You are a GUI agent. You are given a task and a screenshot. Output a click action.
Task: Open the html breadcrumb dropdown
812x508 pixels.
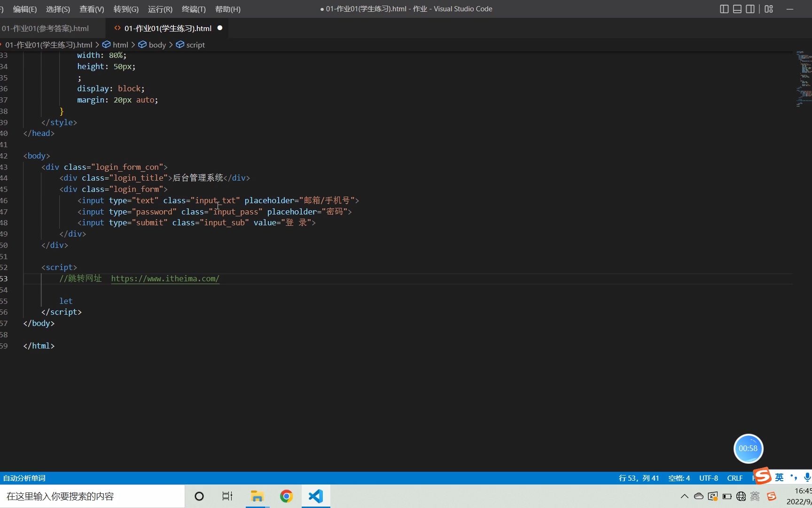click(120, 45)
